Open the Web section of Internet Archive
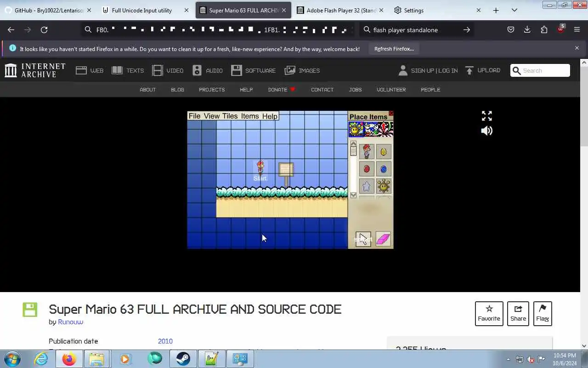This screenshot has height=368, width=588. (90, 70)
